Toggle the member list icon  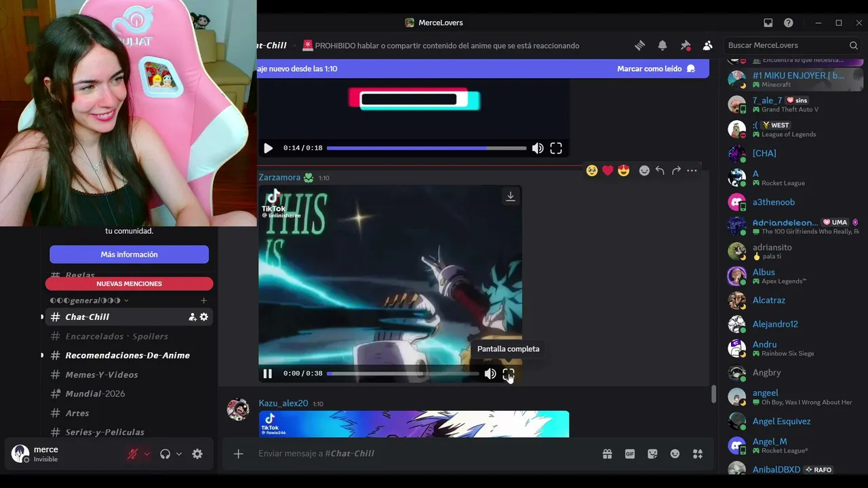pos(708,45)
